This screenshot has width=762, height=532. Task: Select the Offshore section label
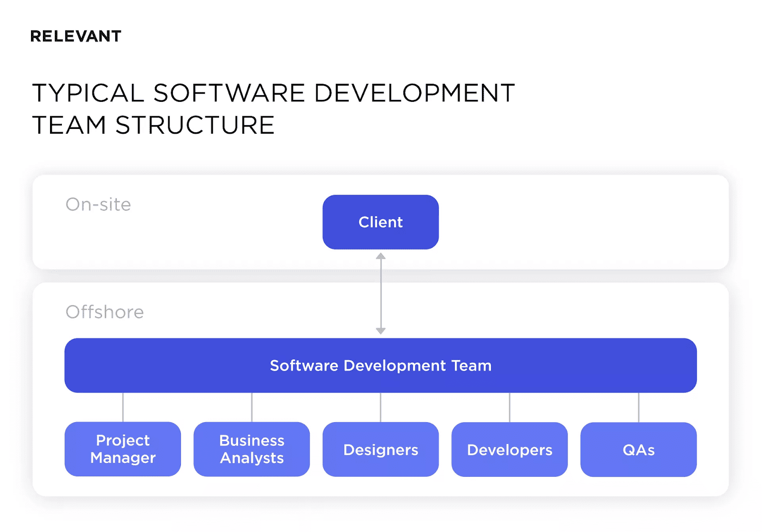click(x=104, y=312)
